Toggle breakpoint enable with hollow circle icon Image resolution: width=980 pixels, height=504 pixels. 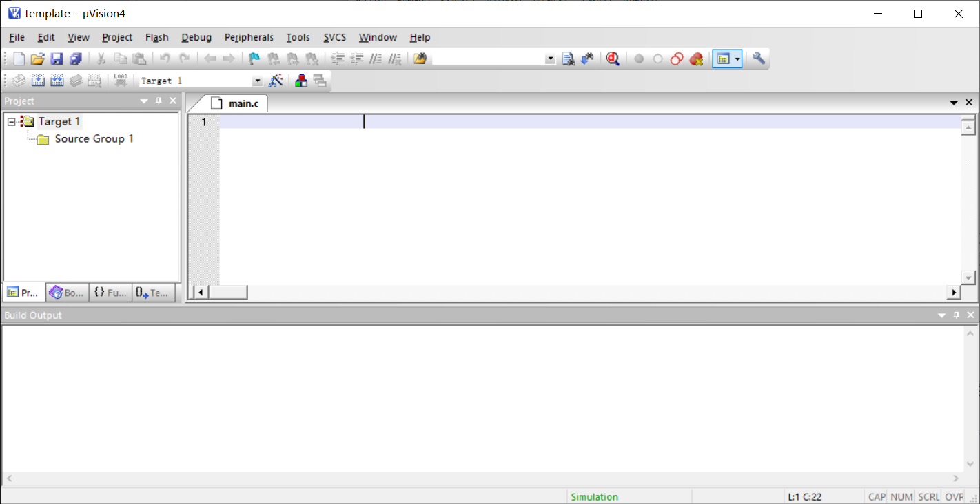pos(657,59)
